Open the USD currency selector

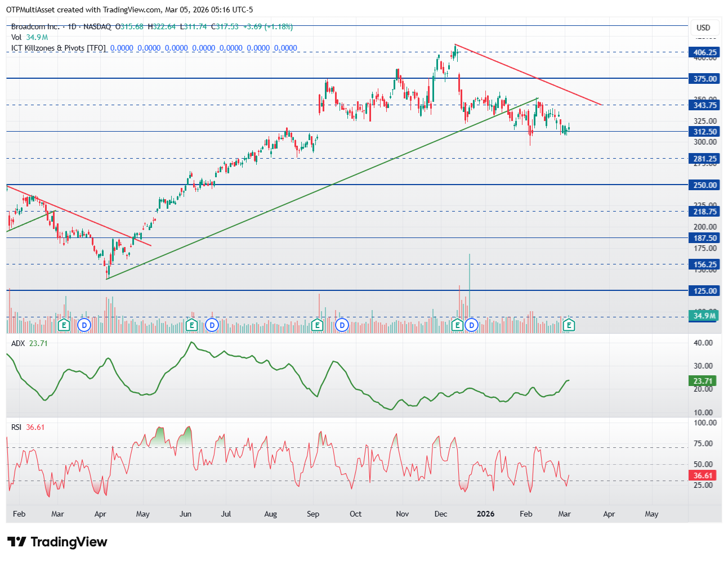[x=703, y=28]
